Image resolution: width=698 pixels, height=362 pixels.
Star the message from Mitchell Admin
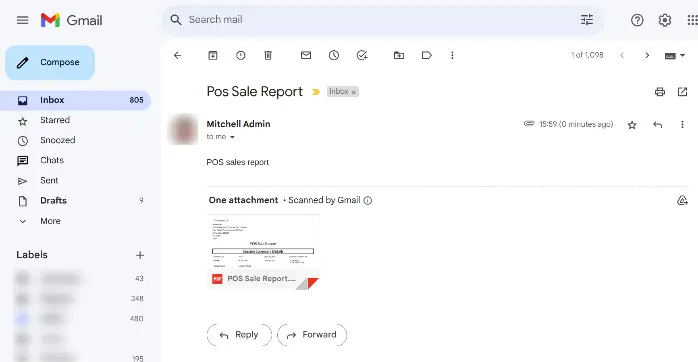pyautogui.click(x=632, y=125)
